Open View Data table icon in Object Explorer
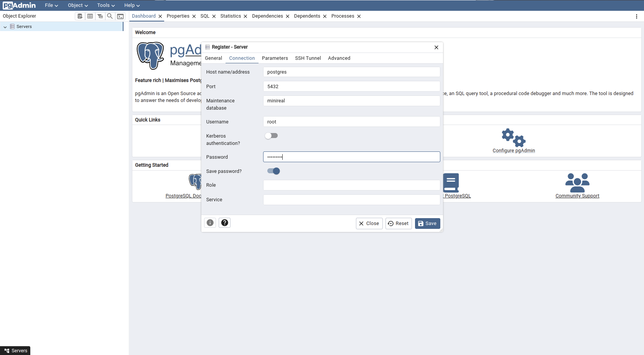Image resolution: width=644 pixels, height=355 pixels. (x=90, y=16)
